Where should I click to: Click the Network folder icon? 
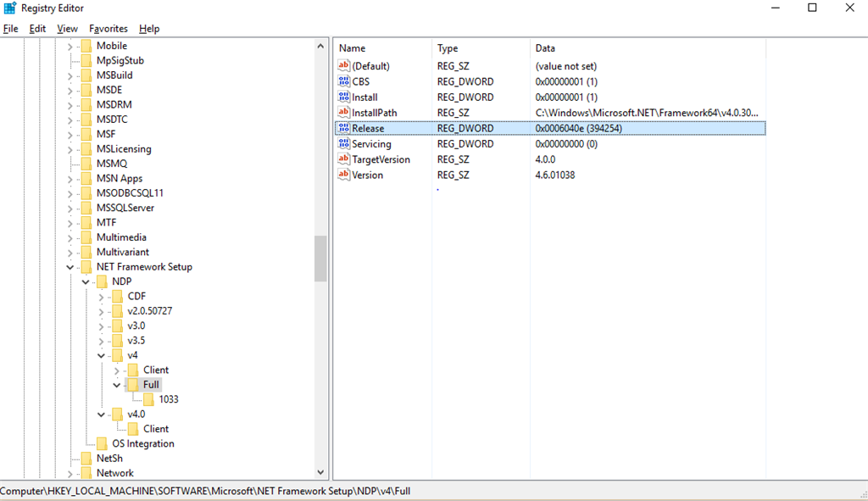click(x=86, y=473)
